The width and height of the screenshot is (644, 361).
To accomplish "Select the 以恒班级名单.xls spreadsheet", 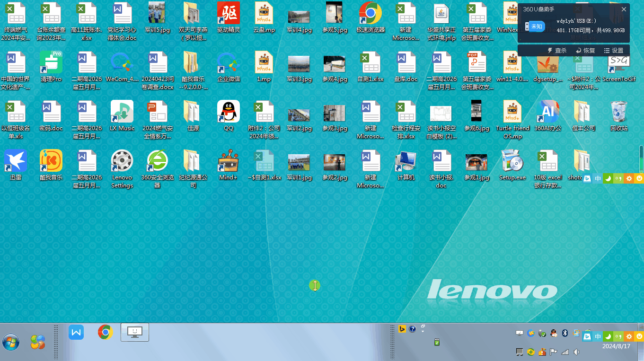I will click(x=16, y=120).
